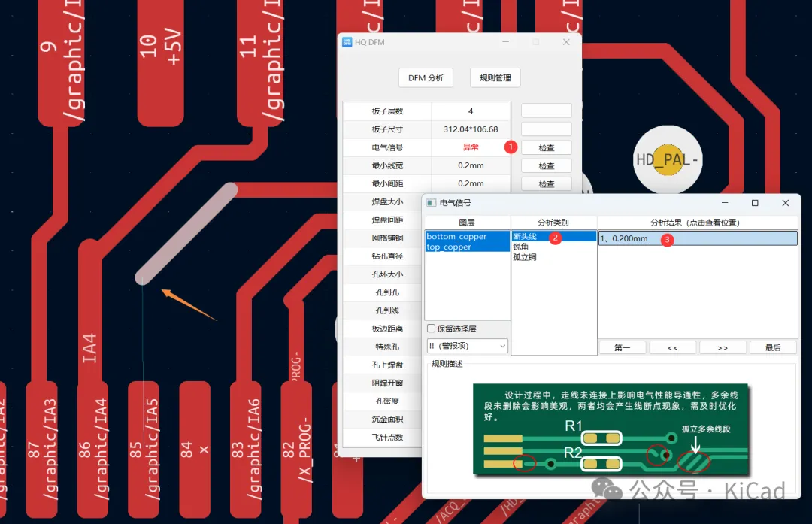Go to previous result with << button

click(x=672, y=347)
